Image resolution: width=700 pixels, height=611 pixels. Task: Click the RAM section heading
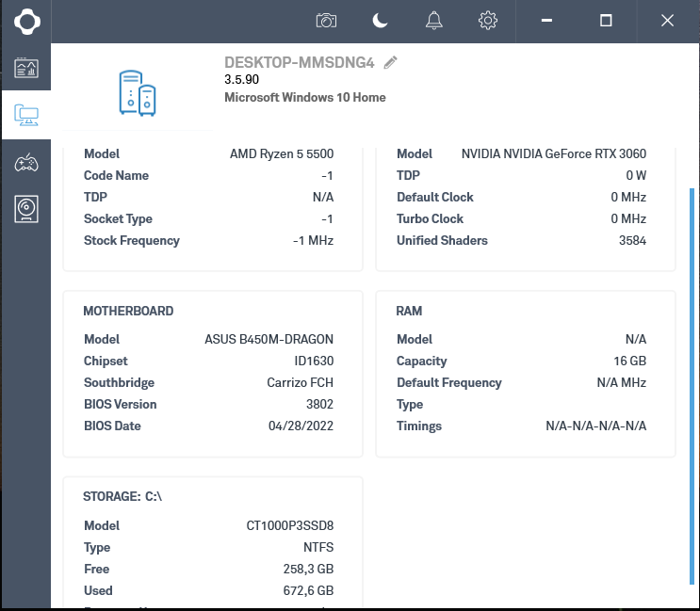[x=409, y=311]
